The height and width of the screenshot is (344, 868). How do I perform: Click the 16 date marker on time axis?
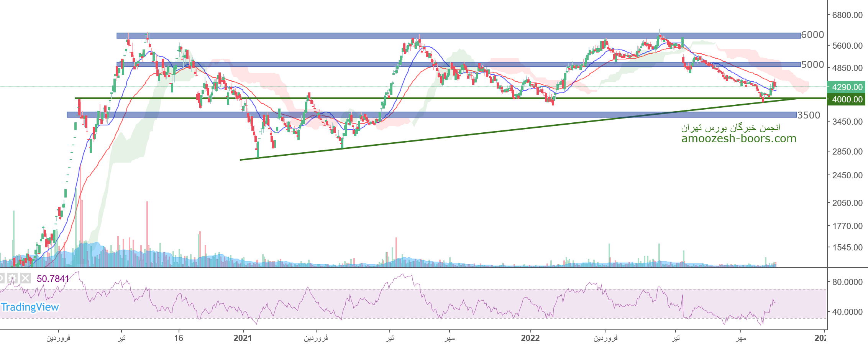tap(179, 338)
